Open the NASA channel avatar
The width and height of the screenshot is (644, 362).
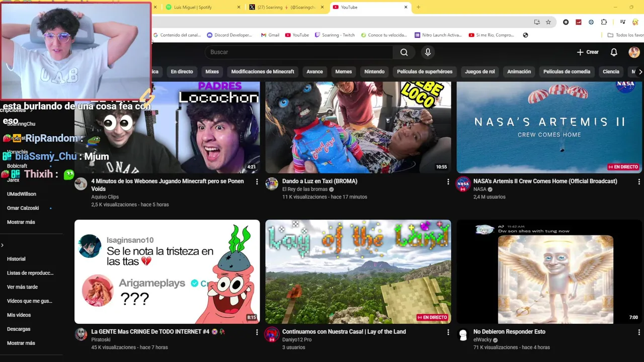463,184
